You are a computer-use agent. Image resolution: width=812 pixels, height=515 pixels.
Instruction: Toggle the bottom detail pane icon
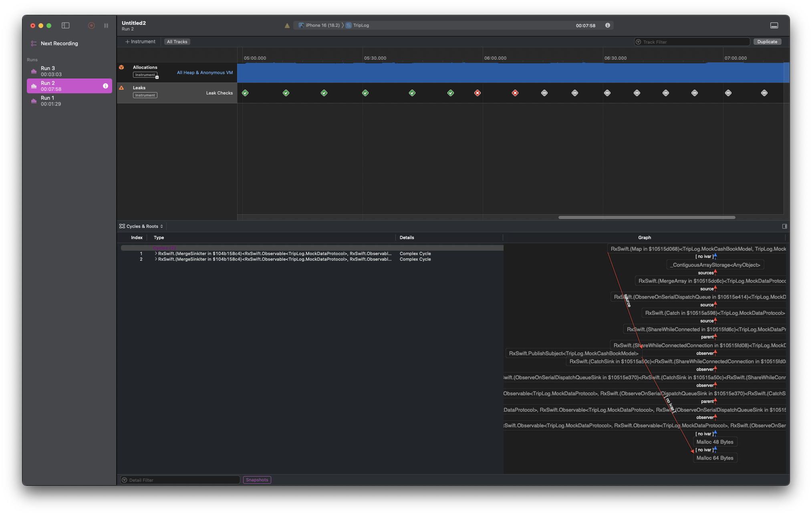(x=774, y=26)
